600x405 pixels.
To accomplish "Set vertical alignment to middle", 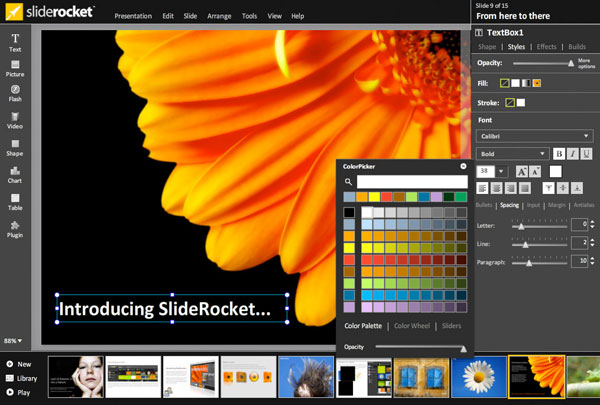I will (x=562, y=188).
